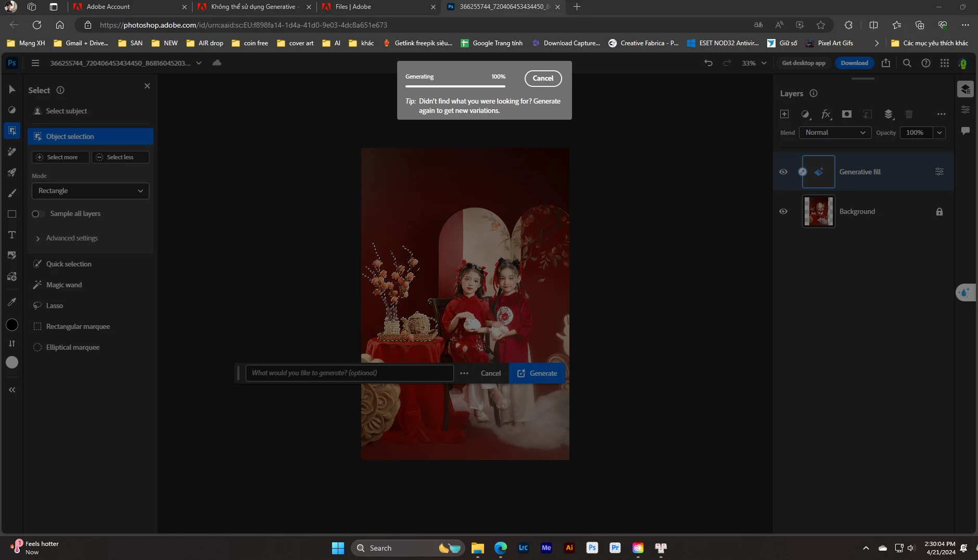Screen dimensions: 978x560
Task: Add a new layer in Layers panel
Action: tap(784, 114)
